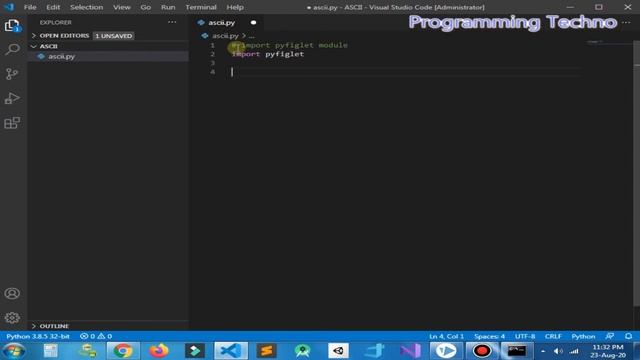Open Visual Studio purple icon in taskbar
Image resolution: width=640 pixels, height=360 pixels.
(x=410, y=351)
